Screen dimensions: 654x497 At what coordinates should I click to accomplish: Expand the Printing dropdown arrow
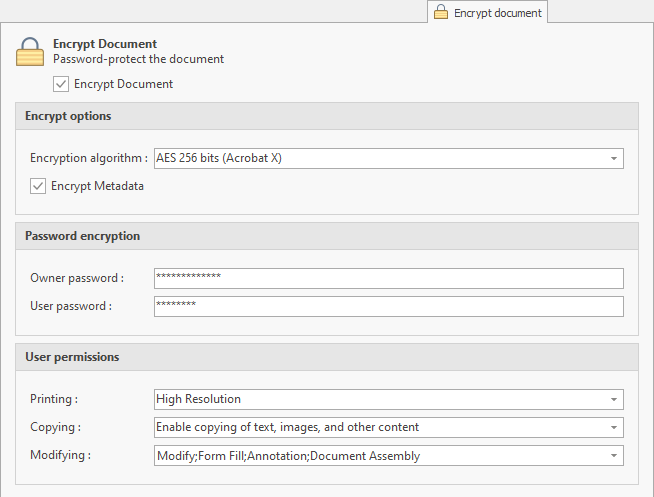point(614,399)
